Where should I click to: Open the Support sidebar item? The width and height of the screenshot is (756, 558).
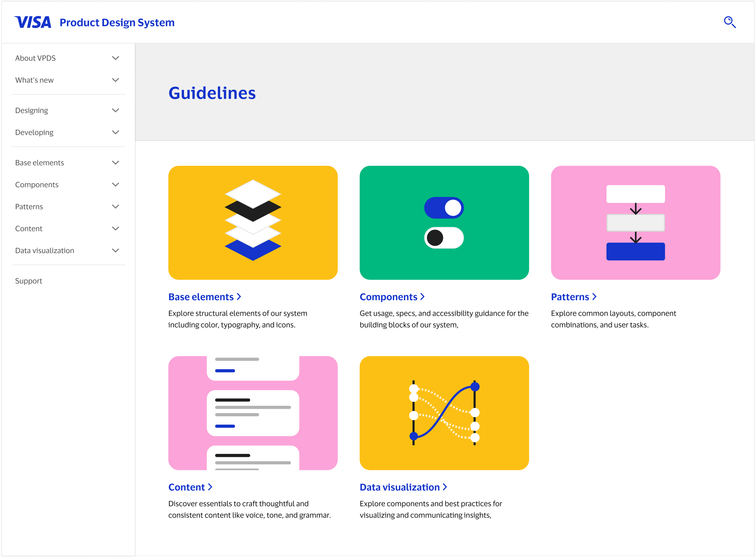click(29, 281)
